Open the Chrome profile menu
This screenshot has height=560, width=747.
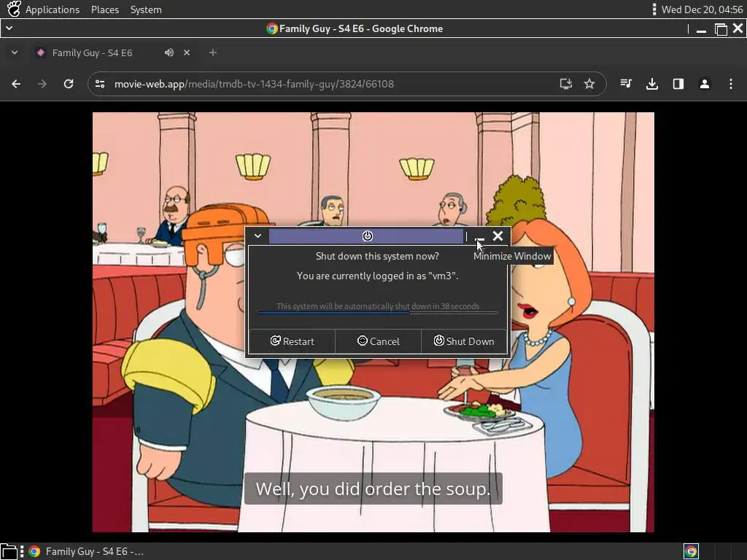click(705, 85)
